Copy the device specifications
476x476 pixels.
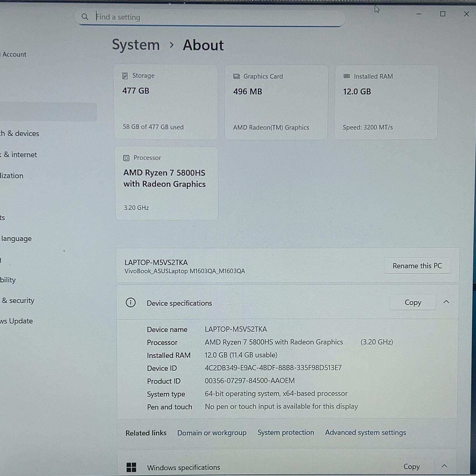tap(413, 302)
